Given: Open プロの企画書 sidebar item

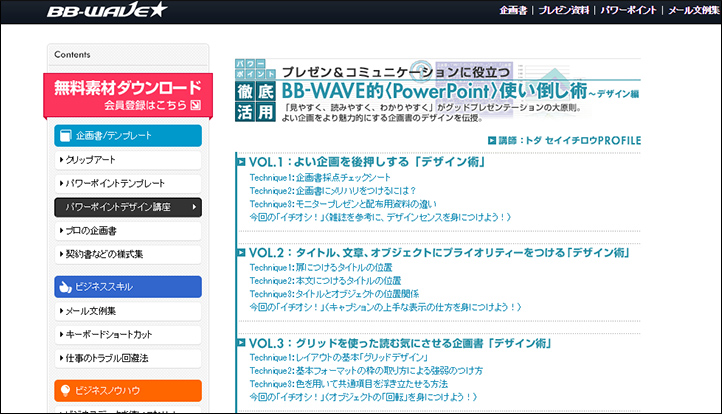Looking at the screenshot, I should tap(128, 231).
